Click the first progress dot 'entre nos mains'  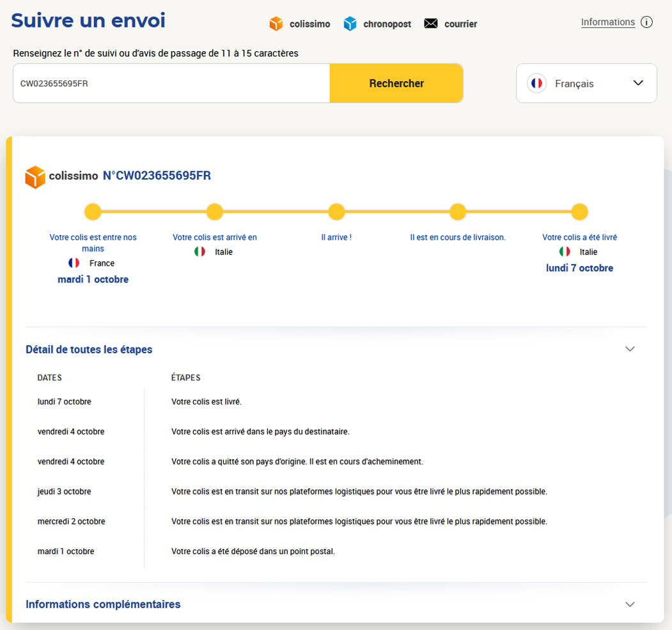93,211
